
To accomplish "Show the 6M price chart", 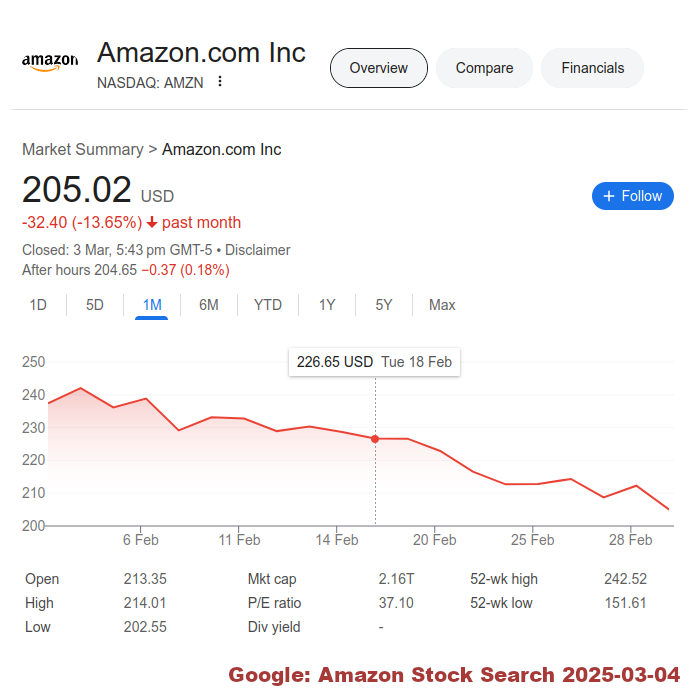I will 209,305.
